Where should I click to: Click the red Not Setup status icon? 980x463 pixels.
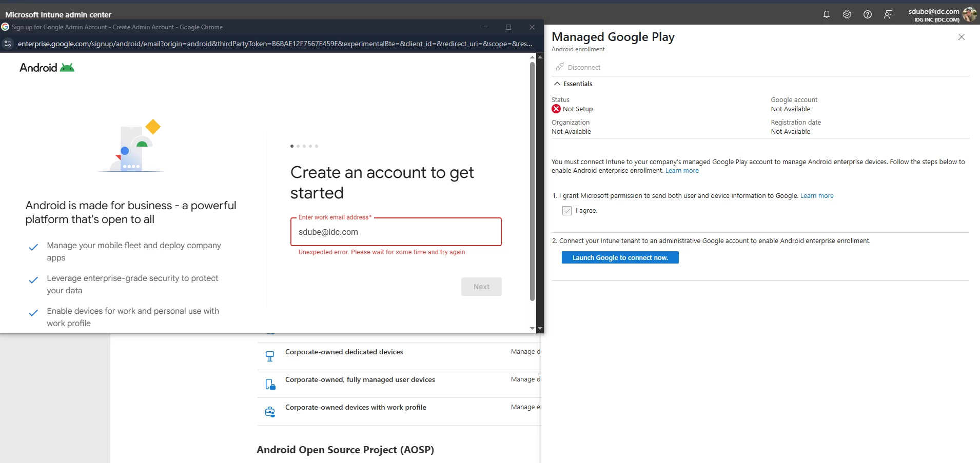[556, 109]
